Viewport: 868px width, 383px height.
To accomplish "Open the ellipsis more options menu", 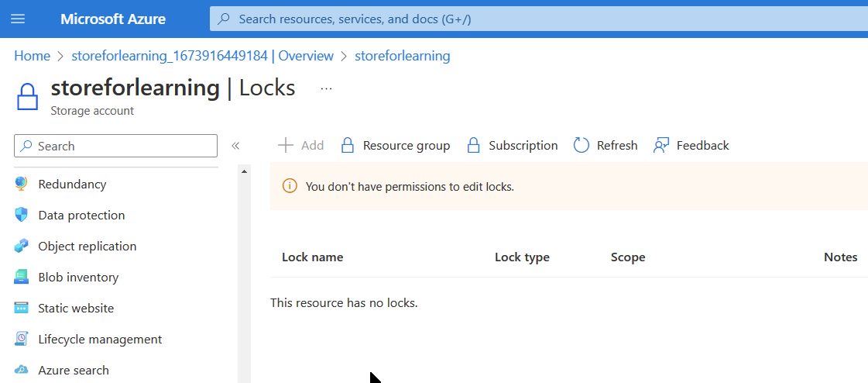I will point(326,88).
